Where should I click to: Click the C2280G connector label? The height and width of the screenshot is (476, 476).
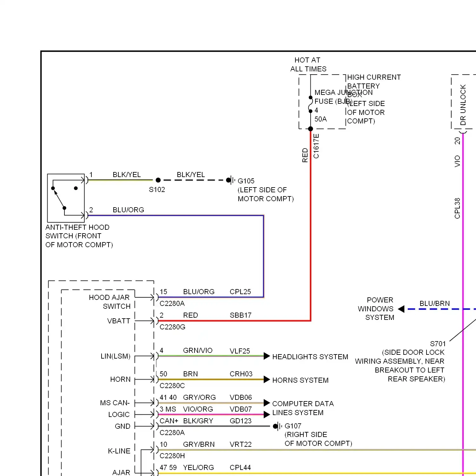[x=172, y=327]
